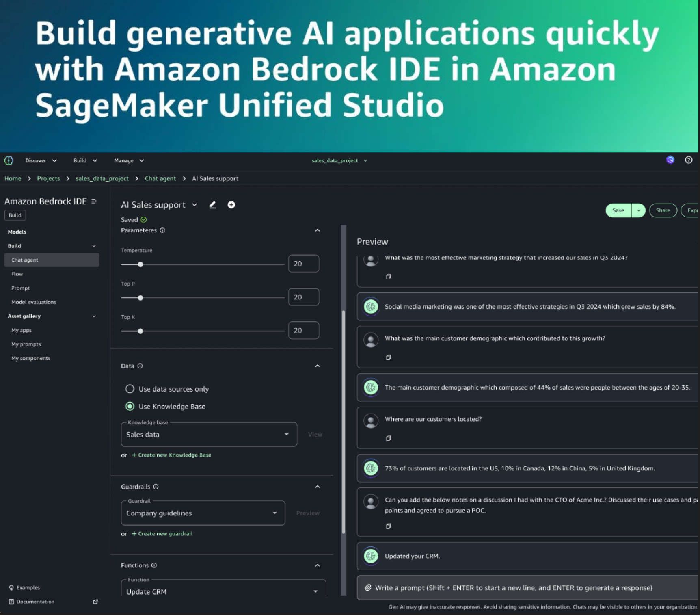
Task: Click the Chat agent breadcrumb link
Action: 160,178
